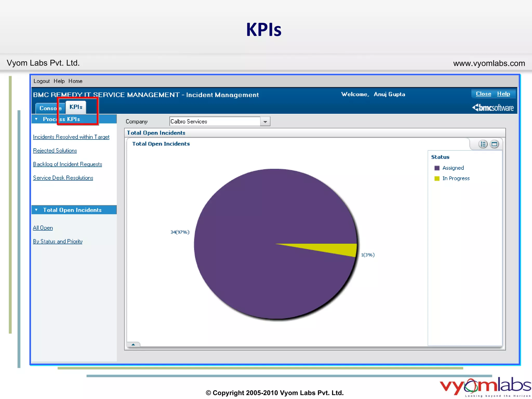Click By Status and Priority link
The width and height of the screenshot is (532, 399).
[x=58, y=241]
